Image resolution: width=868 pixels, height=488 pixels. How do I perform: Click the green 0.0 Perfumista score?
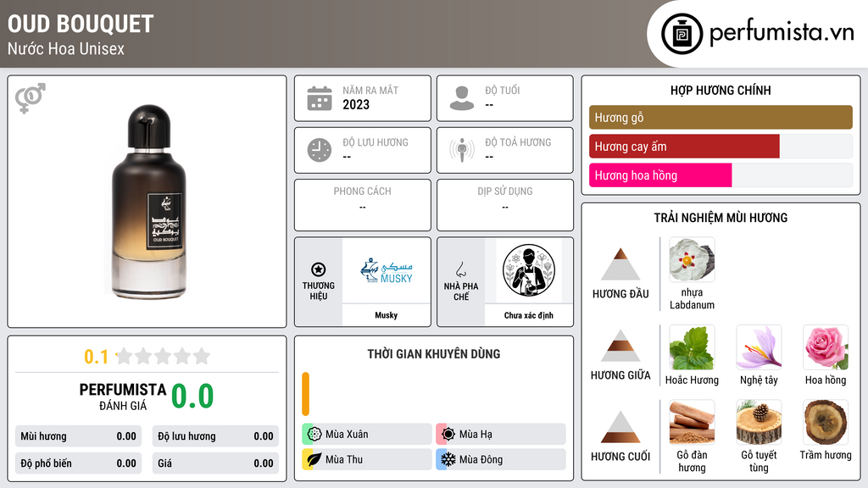[192, 396]
